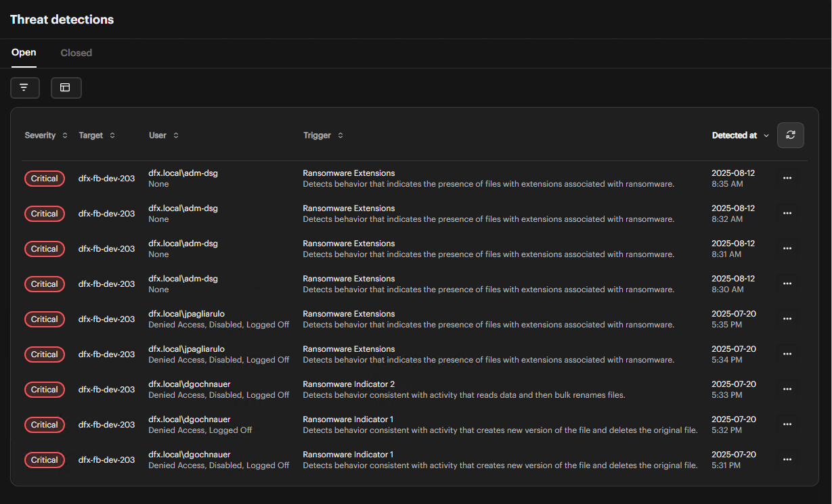The width and height of the screenshot is (832, 504).
Task: Click target dfx-fb-dev-203 in 8:31 AM row
Action: click(107, 249)
